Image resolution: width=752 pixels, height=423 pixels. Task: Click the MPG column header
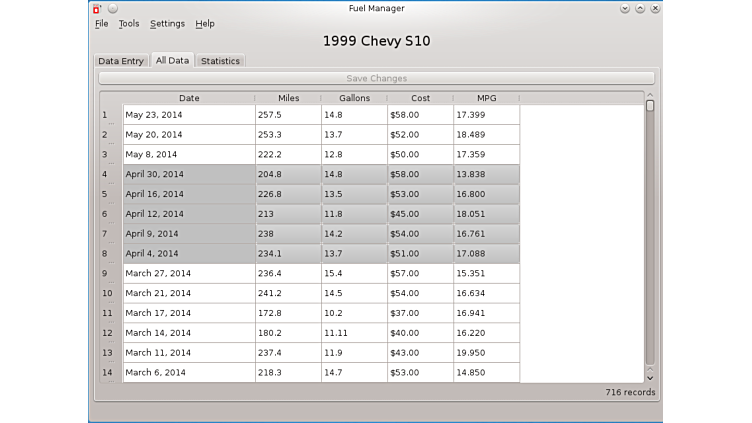pos(486,98)
